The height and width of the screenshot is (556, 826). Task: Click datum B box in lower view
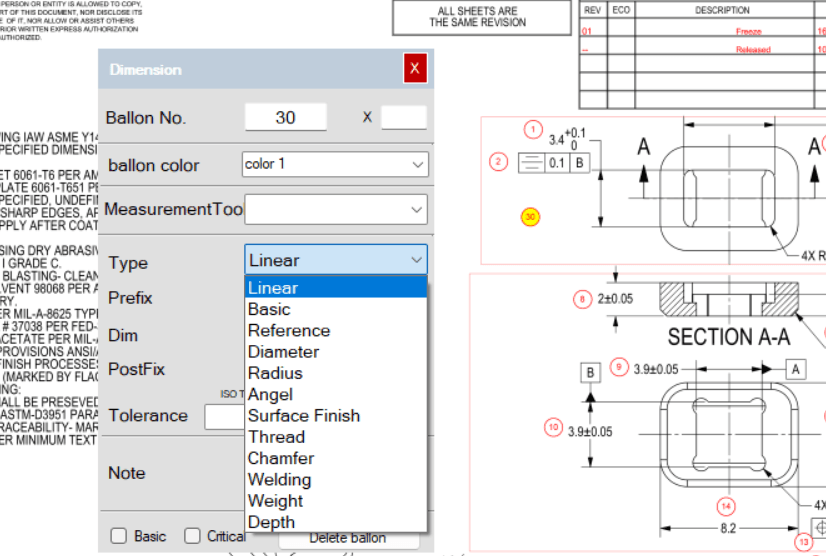point(591,373)
